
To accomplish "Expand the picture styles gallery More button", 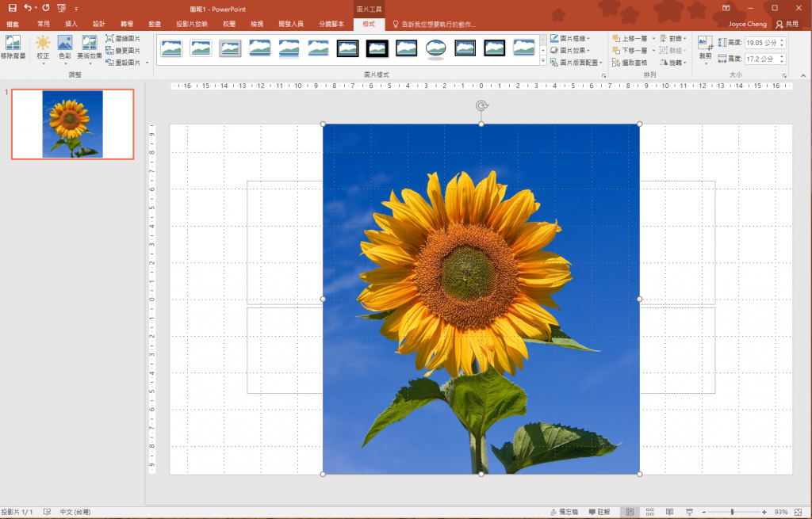I will pyautogui.click(x=543, y=61).
